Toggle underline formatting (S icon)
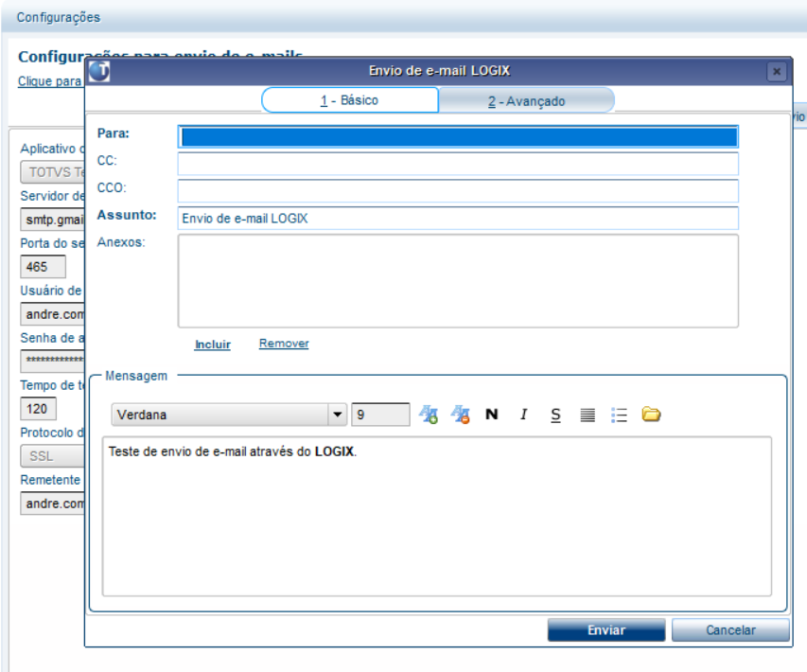Screen dimensions: 807x672 556,416
